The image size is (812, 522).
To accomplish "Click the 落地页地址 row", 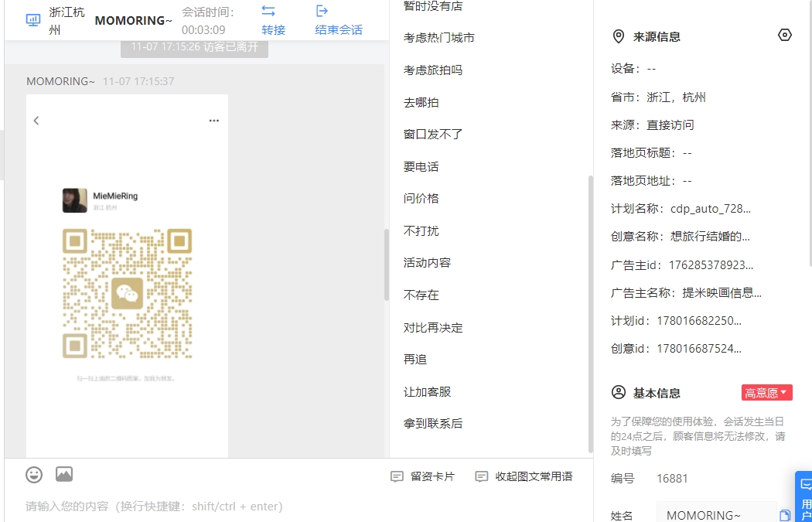I will click(651, 181).
